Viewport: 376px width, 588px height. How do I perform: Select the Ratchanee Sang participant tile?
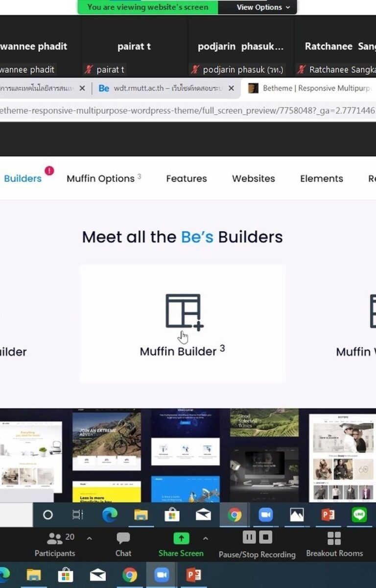tap(335, 46)
